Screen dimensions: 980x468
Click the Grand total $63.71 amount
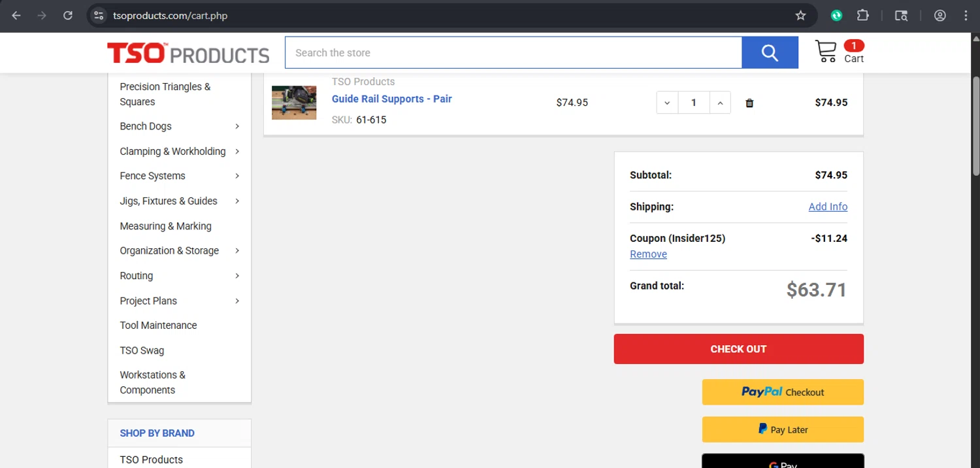click(817, 290)
